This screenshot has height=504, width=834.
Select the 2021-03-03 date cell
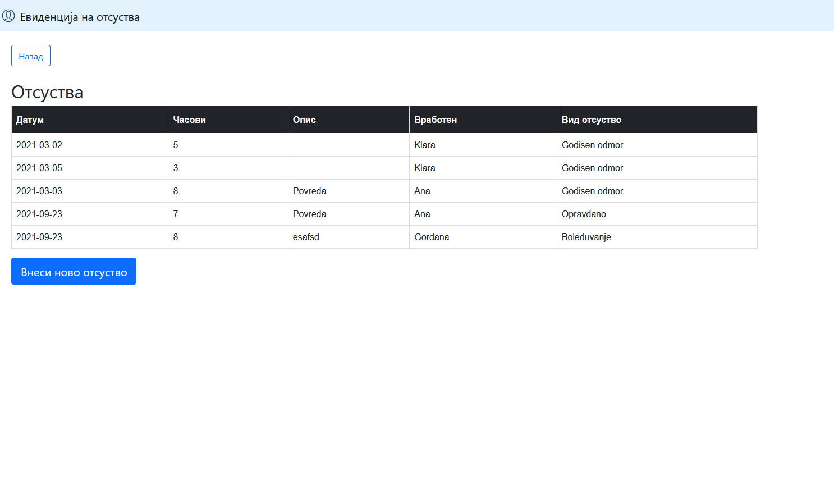tap(39, 191)
